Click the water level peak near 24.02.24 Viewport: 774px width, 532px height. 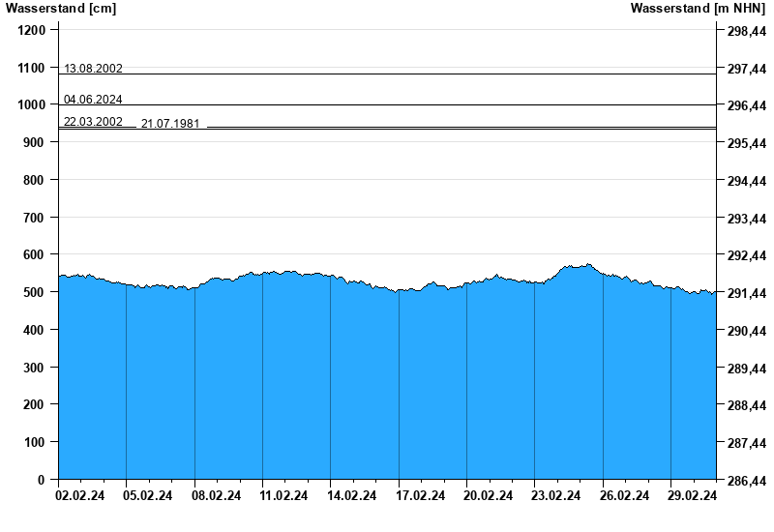pyautogui.click(x=586, y=265)
